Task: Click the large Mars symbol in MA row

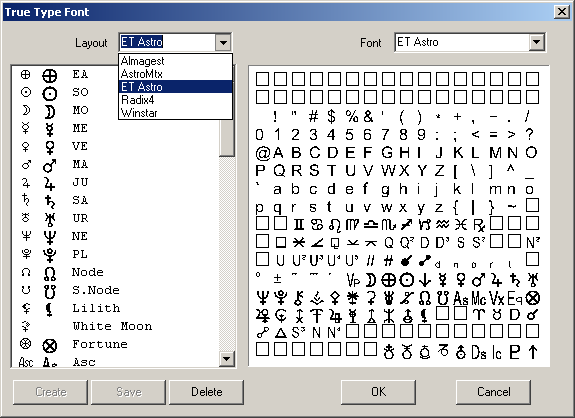Action: point(50,165)
